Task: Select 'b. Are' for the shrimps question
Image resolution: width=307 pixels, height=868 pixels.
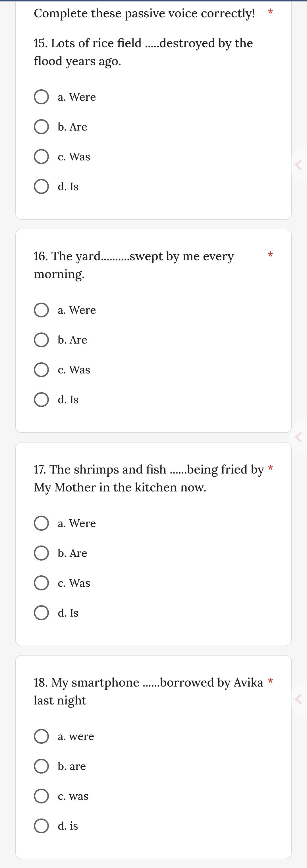Action: point(42,553)
